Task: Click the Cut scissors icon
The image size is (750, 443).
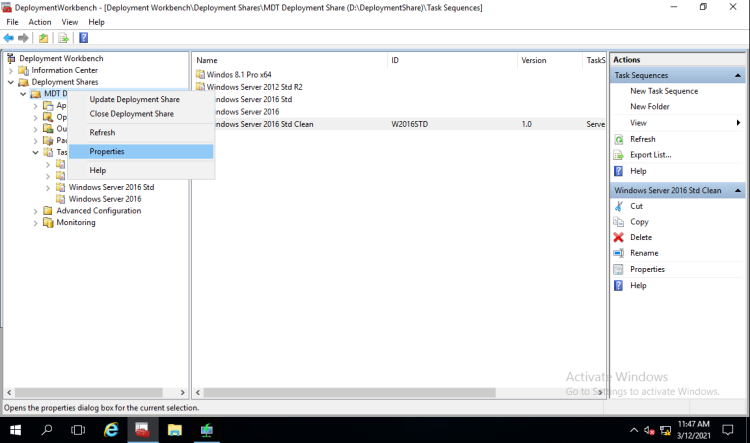Action: tap(619, 206)
